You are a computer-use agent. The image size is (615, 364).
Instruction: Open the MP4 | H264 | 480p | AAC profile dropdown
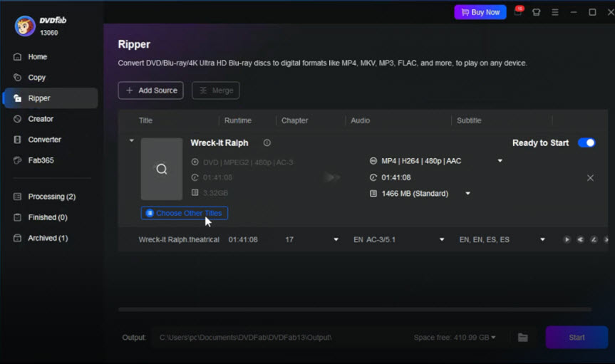(x=500, y=161)
